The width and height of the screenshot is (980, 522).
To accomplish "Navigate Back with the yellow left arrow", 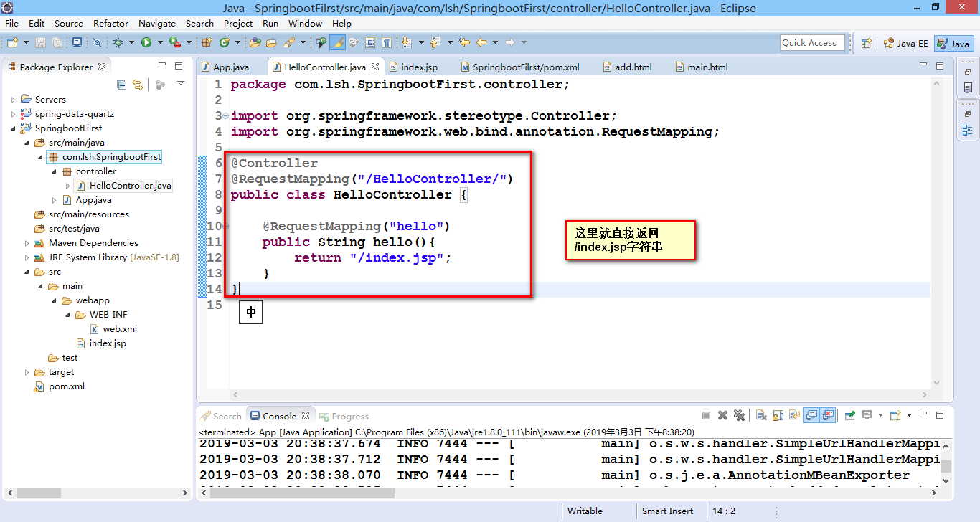I will coord(481,43).
